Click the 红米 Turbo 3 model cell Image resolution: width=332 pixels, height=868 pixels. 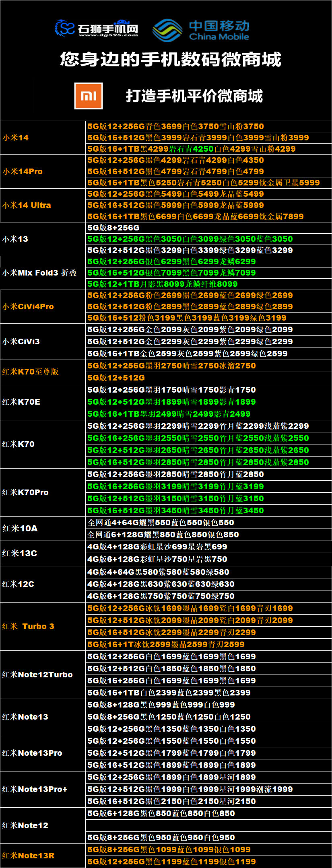pyautogui.click(x=43, y=626)
